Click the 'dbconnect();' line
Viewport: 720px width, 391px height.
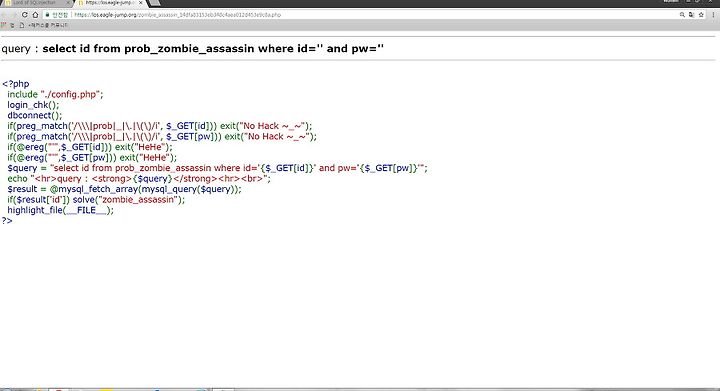click(34, 116)
